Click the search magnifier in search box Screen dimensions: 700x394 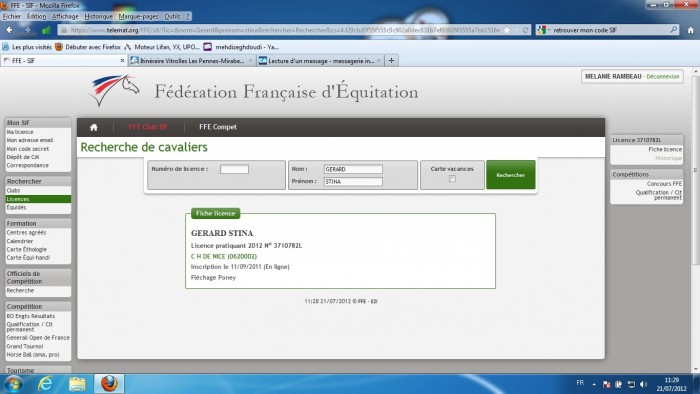coord(674,30)
